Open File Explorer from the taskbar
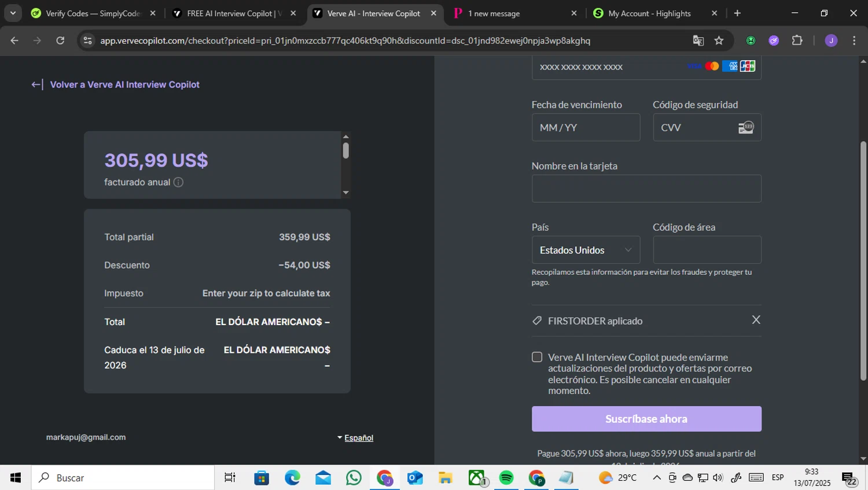Viewport: 868px width, 490px height. pyautogui.click(x=445, y=478)
